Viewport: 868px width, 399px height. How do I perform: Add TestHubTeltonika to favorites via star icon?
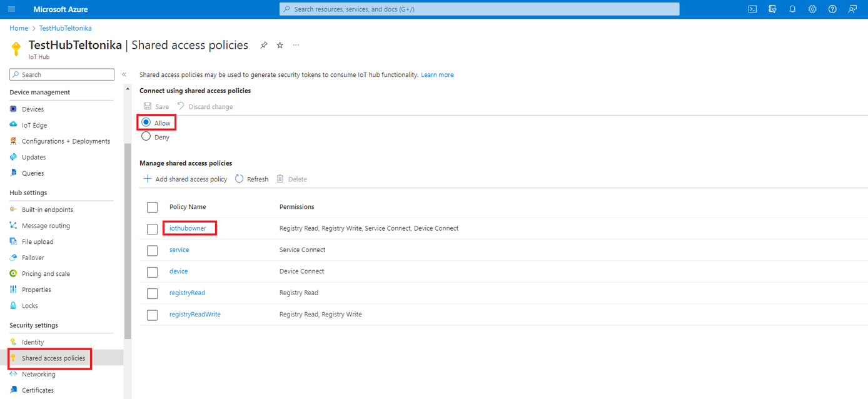click(x=280, y=44)
